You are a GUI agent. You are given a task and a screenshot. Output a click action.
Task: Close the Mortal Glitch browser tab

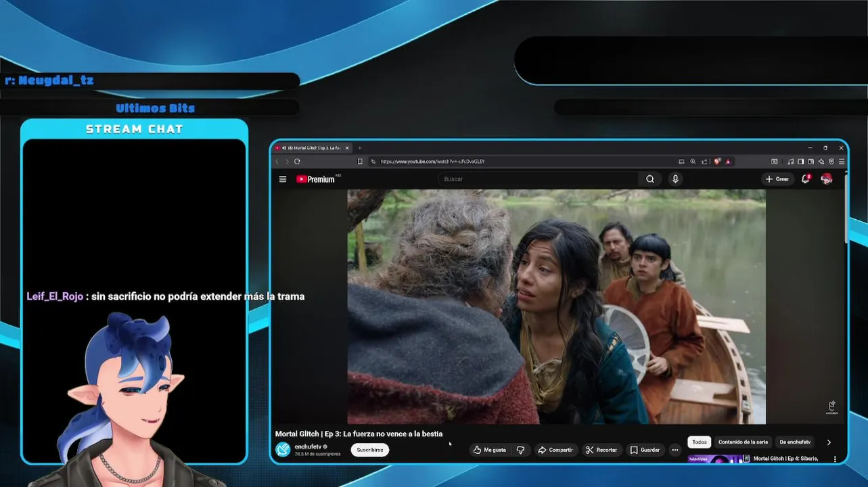348,147
